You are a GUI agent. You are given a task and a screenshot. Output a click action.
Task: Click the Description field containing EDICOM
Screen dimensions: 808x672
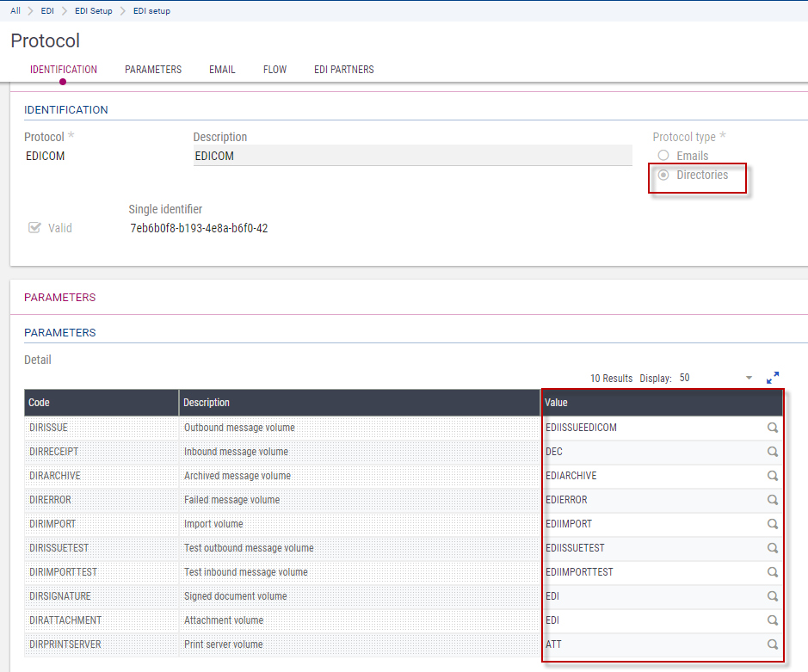[412, 156]
